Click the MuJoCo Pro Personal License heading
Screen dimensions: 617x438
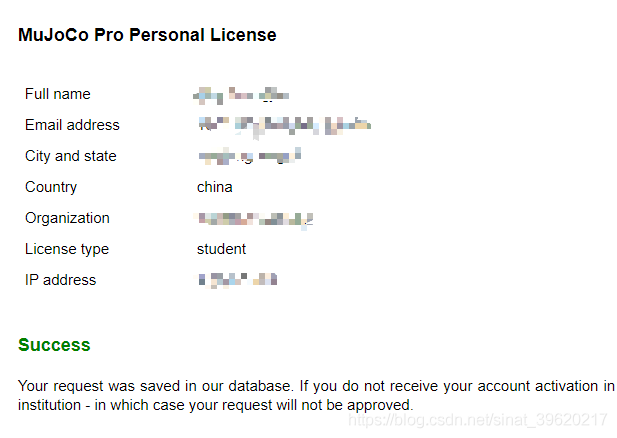click(x=147, y=35)
